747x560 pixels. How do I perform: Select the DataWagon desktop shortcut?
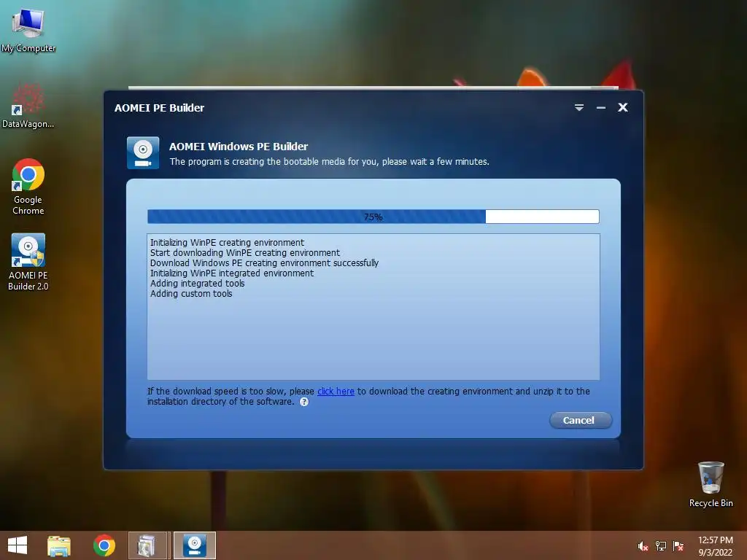point(28,106)
